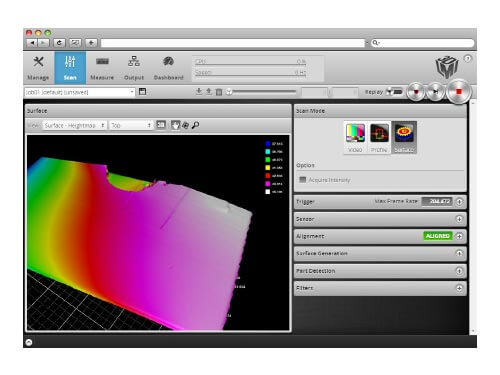Toggle the Replay switch
The image size is (500, 375).
394,92
